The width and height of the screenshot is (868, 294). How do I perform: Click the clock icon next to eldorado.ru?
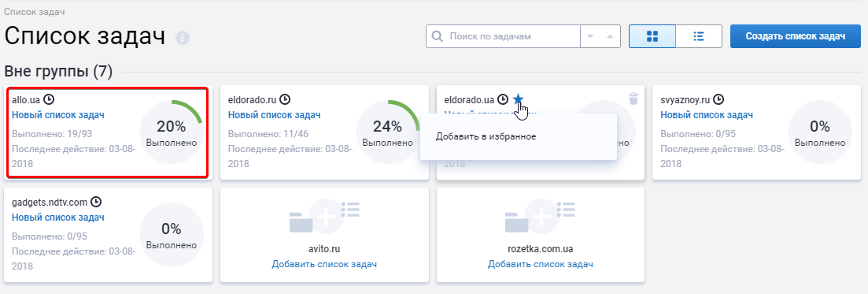[x=285, y=100]
